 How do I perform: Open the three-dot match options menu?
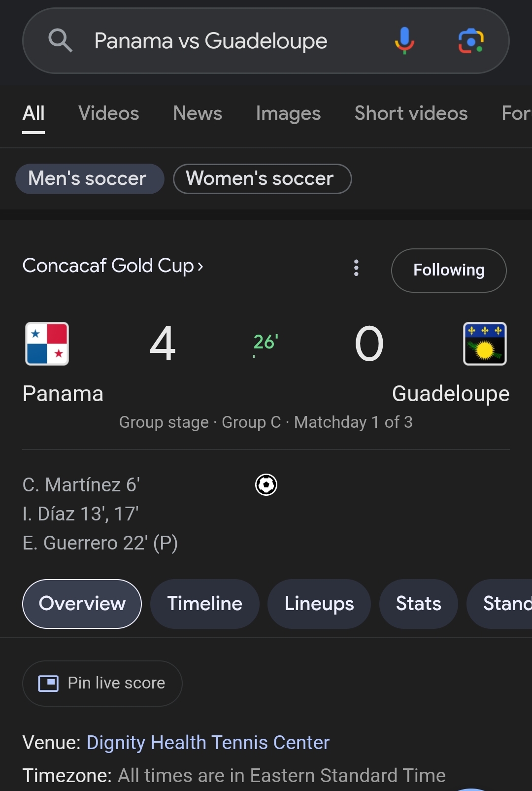[x=356, y=268]
